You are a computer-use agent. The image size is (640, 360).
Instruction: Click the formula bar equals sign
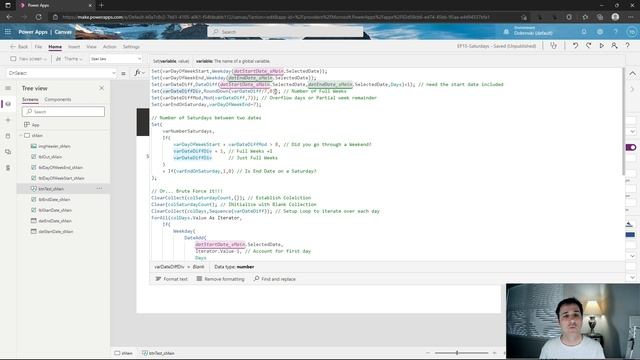pyautogui.click(x=123, y=73)
